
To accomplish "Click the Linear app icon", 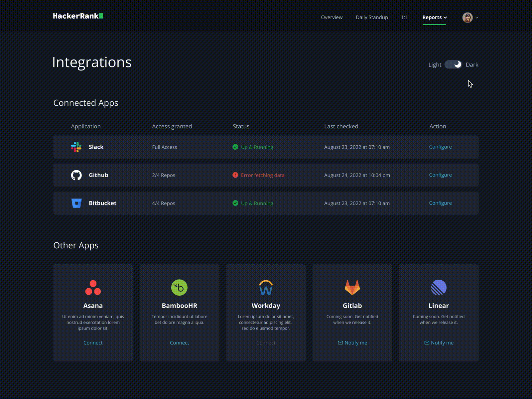I will pyautogui.click(x=439, y=288).
